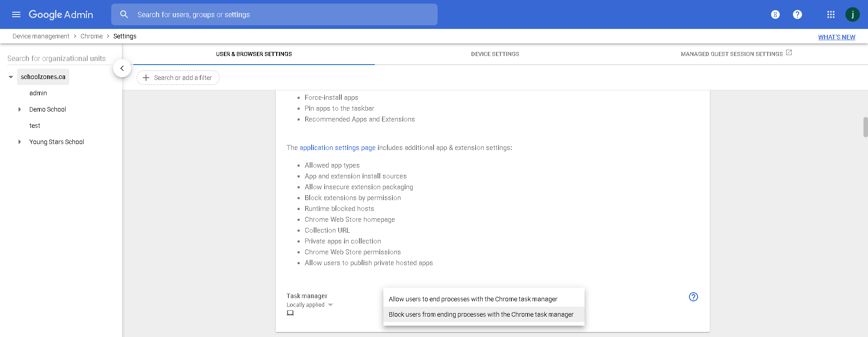The image size is (868, 337).
Task: Expand the Demo School org unit
Action: 19,109
